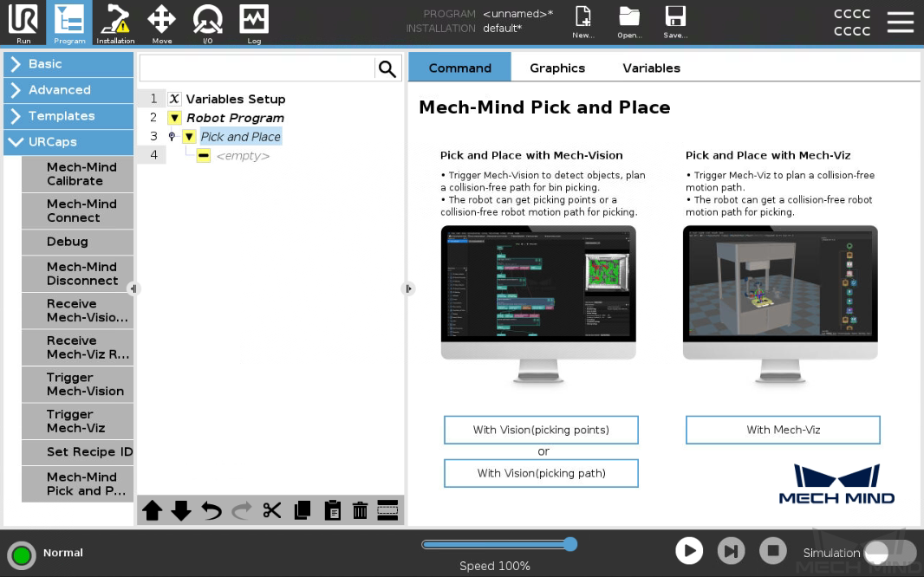Create a New program
The width and height of the screenshot is (924, 577).
coord(583,23)
